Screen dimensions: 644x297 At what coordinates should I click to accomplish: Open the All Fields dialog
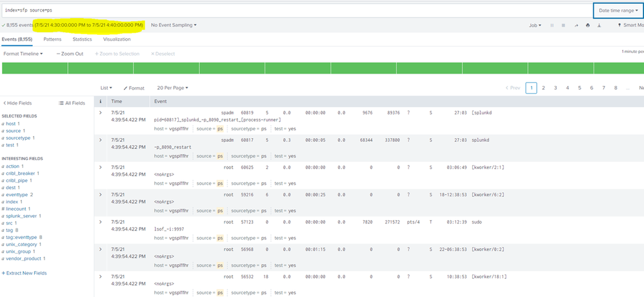point(72,103)
